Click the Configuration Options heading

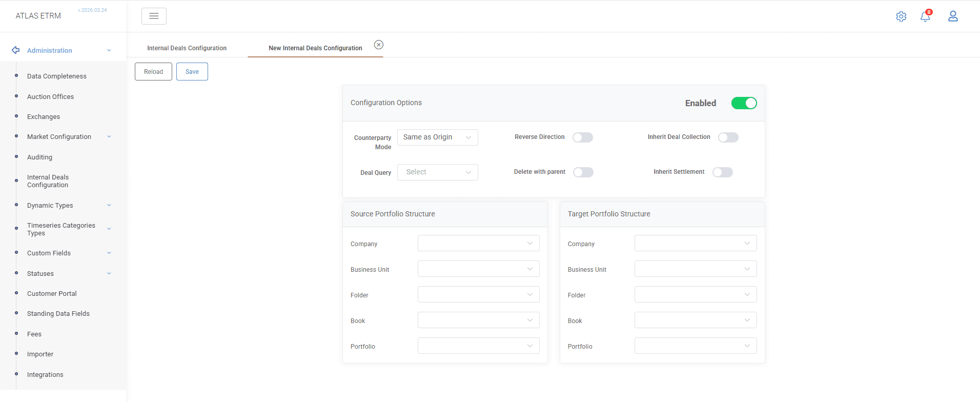coord(386,103)
